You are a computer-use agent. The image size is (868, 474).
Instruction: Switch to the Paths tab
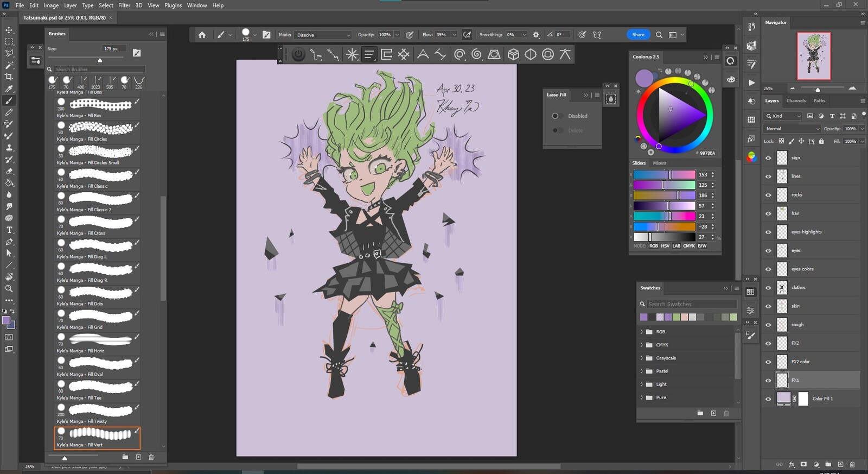pos(819,100)
